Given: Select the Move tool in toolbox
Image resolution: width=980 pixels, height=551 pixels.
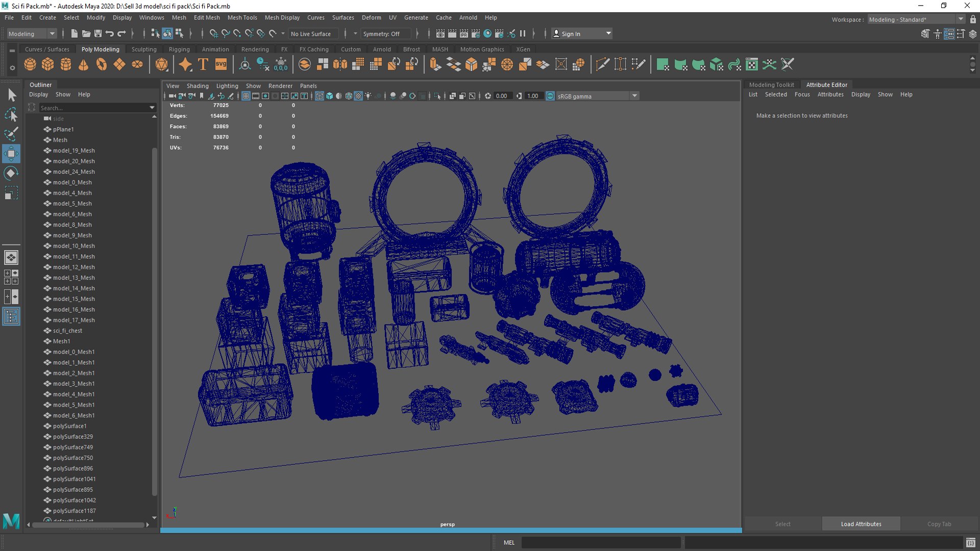Looking at the screenshot, I should pos(11,154).
